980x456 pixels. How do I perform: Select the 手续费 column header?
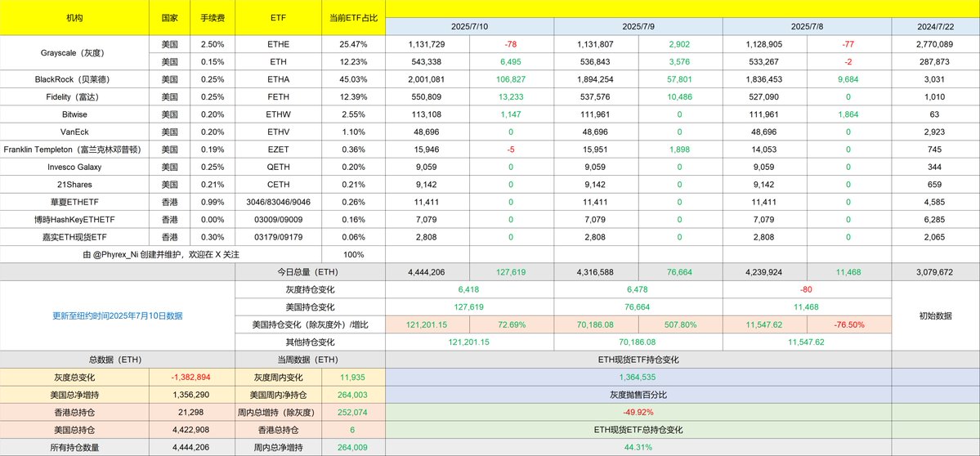(x=213, y=18)
